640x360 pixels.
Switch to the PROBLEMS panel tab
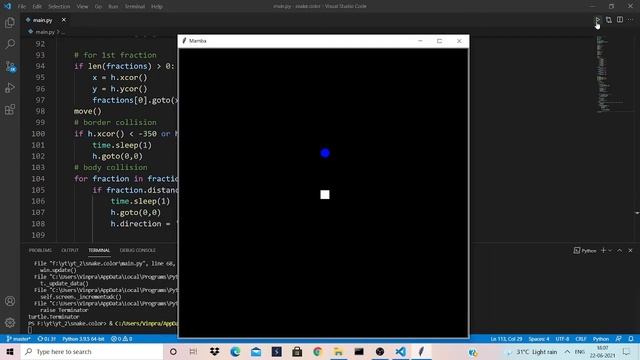[x=40, y=250]
